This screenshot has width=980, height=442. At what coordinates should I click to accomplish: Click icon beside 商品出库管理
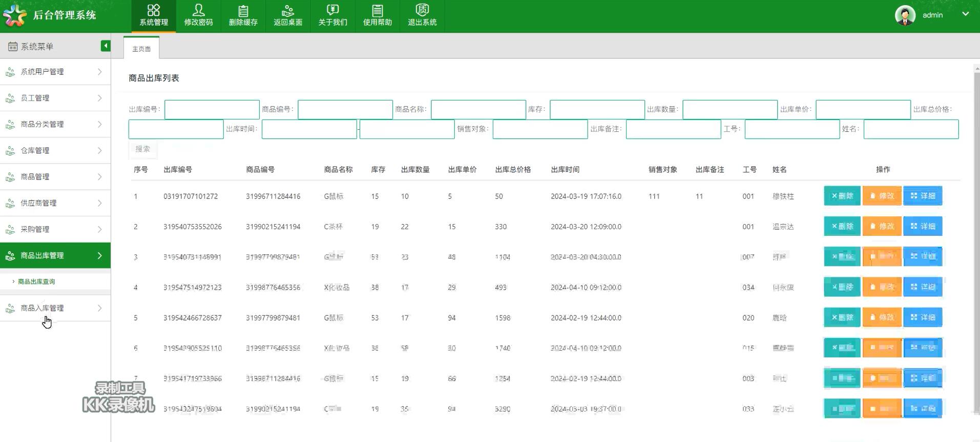pyautogui.click(x=10, y=255)
